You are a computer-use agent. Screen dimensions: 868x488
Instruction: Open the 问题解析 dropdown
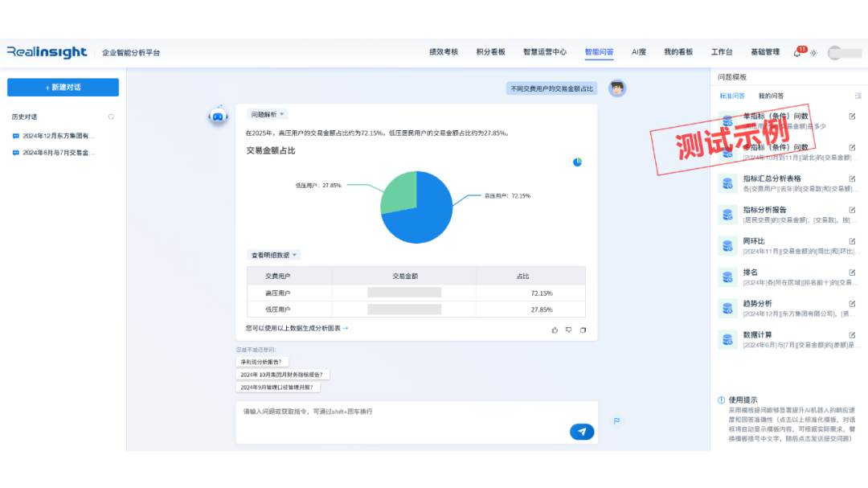[x=267, y=115]
